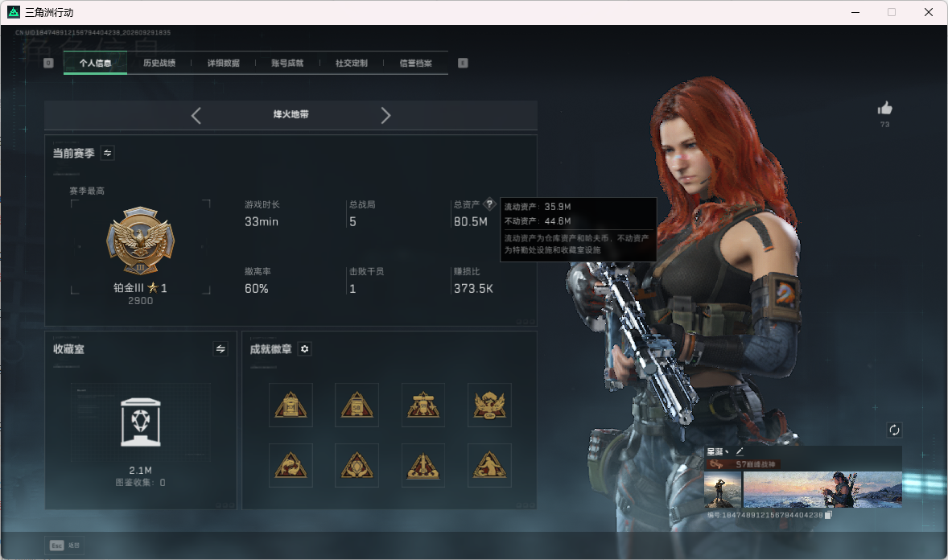
Task: Select the golden phoenix achievement badge
Action: pyautogui.click(x=490, y=406)
